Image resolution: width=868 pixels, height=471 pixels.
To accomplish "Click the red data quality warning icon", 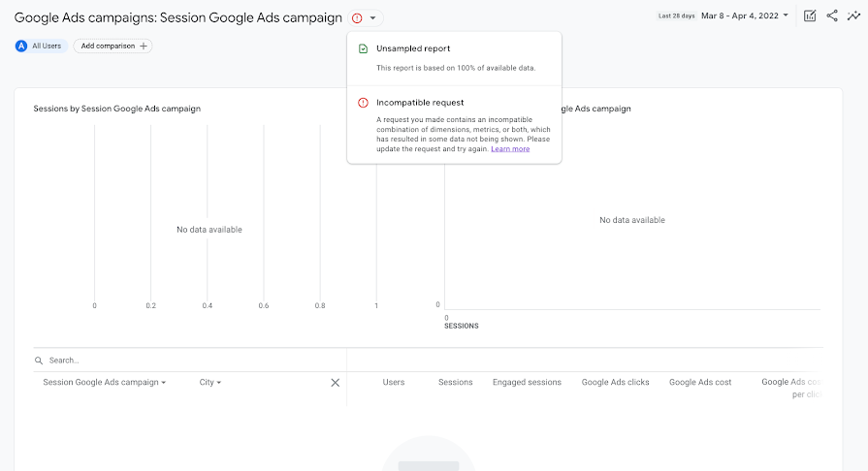I will [357, 18].
